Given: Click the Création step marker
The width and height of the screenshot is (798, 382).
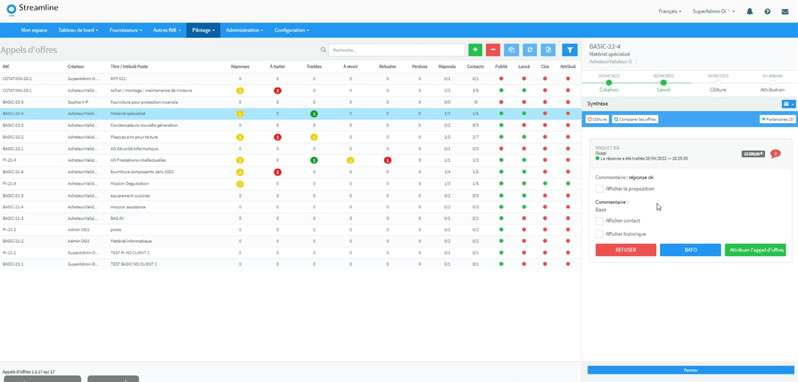Looking at the screenshot, I should (x=609, y=82).
